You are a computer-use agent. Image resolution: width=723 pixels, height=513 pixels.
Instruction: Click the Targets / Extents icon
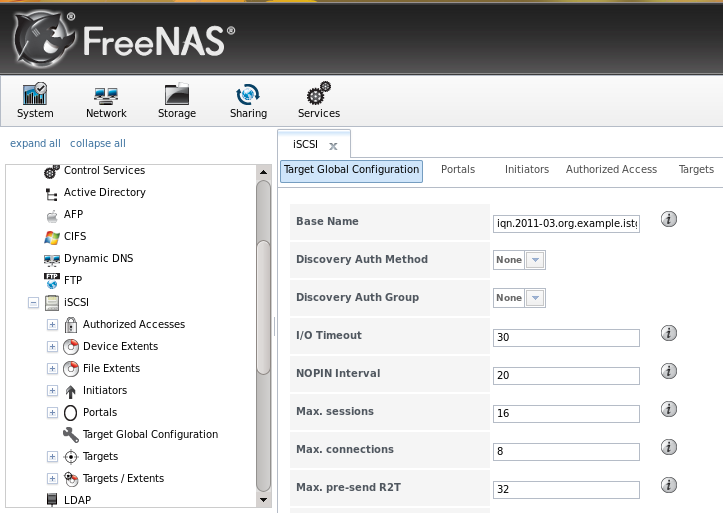[x=71, y=479]
